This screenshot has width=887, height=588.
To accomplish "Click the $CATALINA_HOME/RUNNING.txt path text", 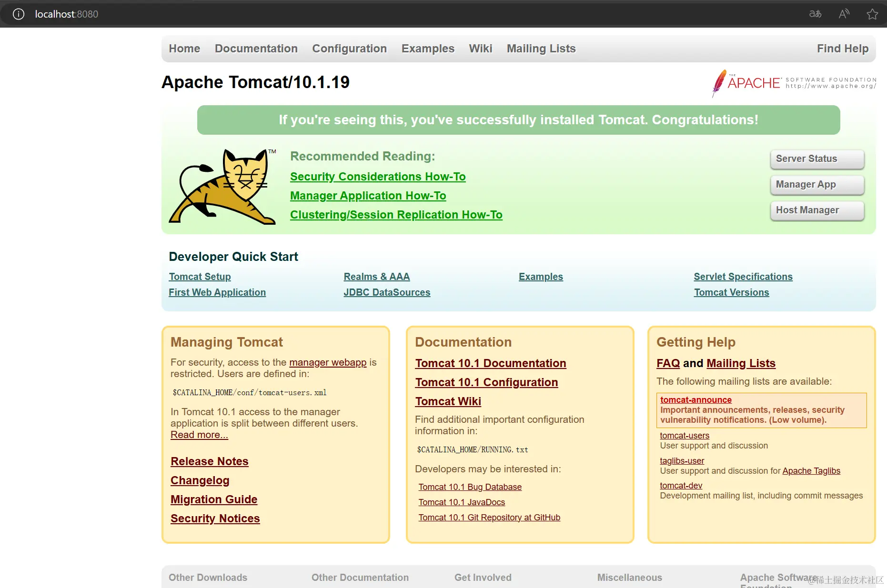I will (473, 450).
